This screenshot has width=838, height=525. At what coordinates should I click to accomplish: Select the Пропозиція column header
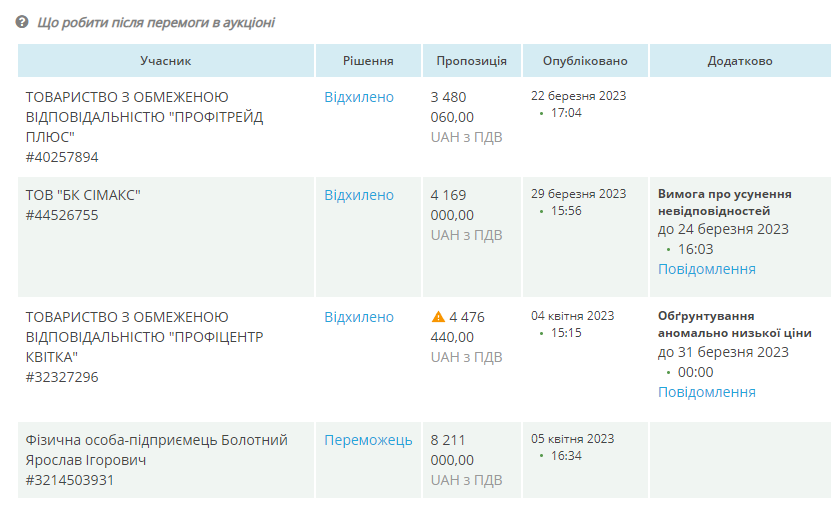point(471,61)
